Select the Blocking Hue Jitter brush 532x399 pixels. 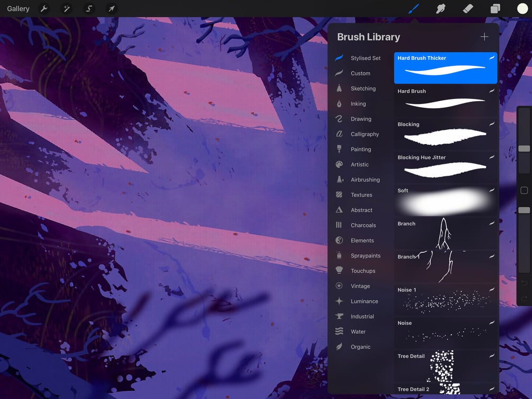[446, 167]
